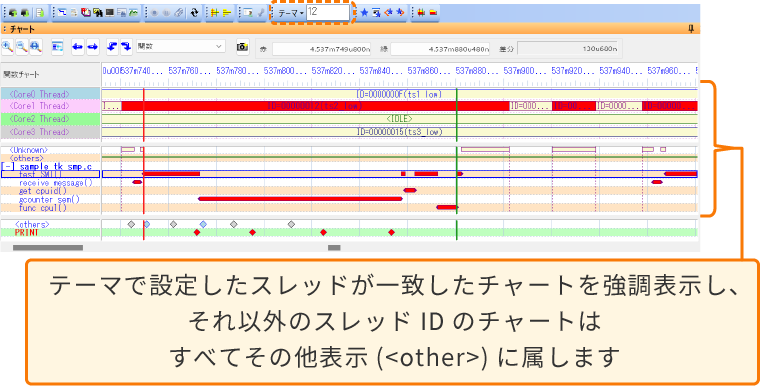This screenshot has width=760, height=392.
Task: Click the green line-chart toolbar icon
Action: [x=133, y=13]
